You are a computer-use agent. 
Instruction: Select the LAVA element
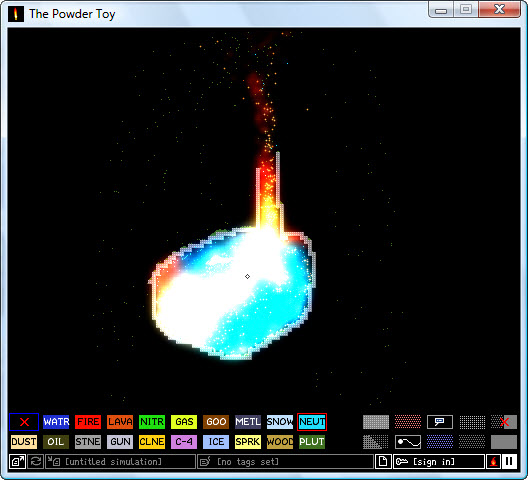pyautogui.click(x=120, y=422)
